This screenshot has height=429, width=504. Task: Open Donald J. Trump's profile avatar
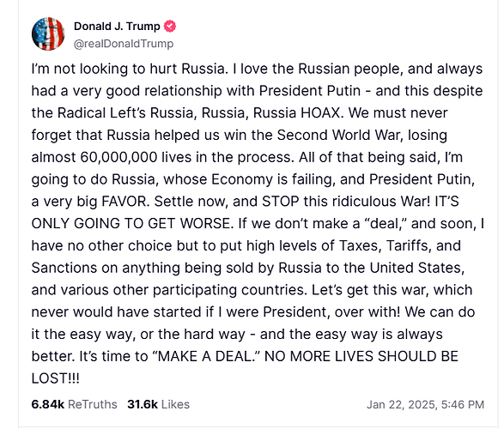48,34
